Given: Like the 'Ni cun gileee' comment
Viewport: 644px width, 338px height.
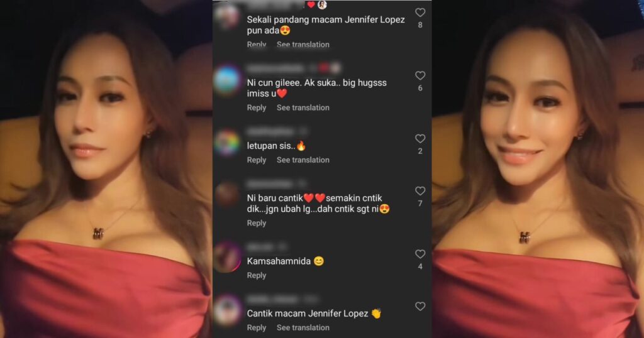Looking at the screenshot, I should coord(419,75).
